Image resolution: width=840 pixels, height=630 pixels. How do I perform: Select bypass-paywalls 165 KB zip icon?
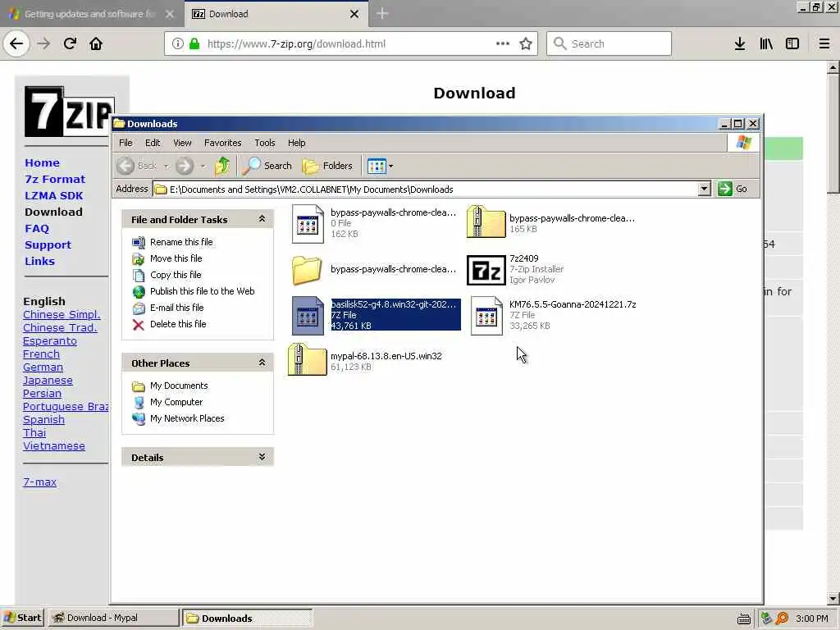pyautogui.click(x=486, y=221)
